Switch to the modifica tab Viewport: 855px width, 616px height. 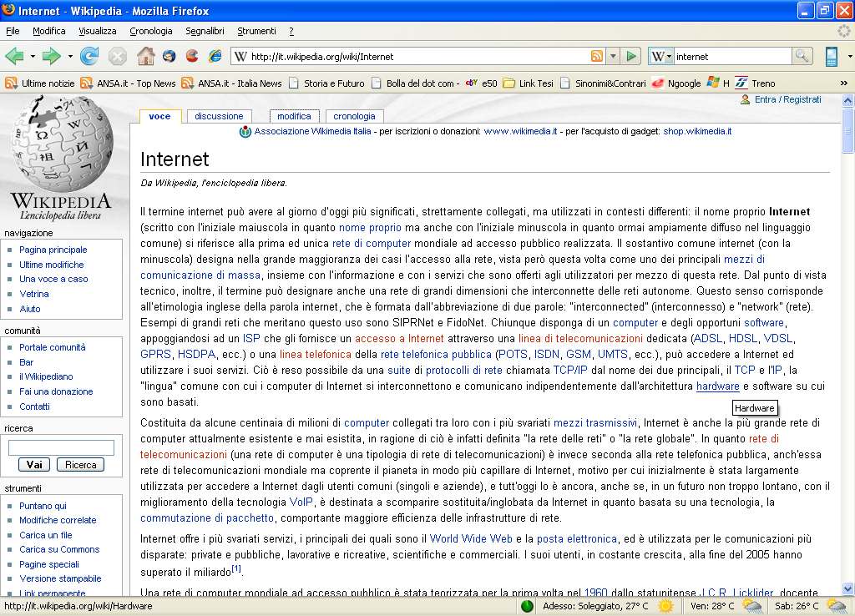point(294,116)
